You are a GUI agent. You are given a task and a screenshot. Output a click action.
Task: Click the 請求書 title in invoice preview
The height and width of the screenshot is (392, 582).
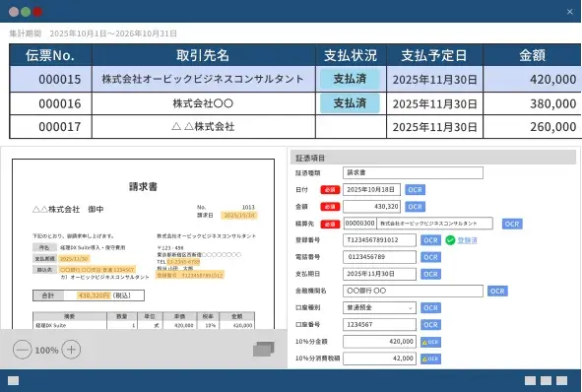coord(143,186)
